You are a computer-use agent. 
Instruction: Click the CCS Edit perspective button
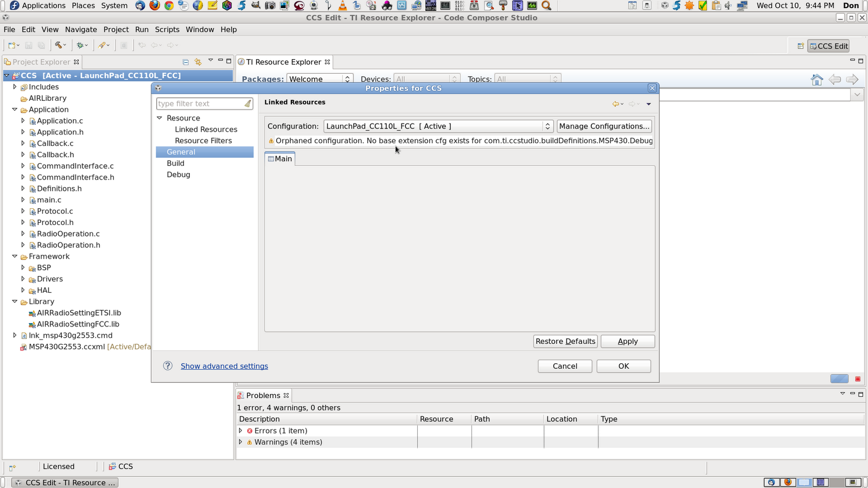click(828, 46)
